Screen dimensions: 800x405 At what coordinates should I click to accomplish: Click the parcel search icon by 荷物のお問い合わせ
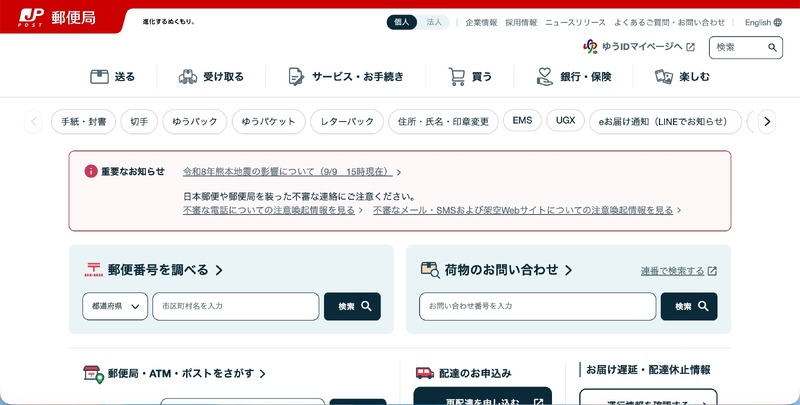[x=430, y=270]
